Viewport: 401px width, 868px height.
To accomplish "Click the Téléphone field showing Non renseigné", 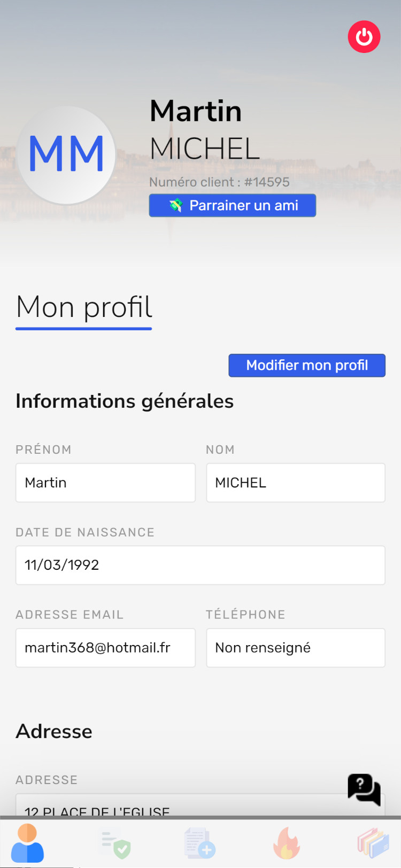I will (296, 648).
